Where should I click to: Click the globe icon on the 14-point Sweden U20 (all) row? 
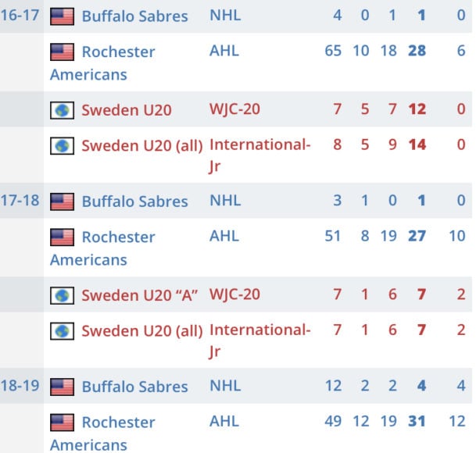[x=62, y=145]
